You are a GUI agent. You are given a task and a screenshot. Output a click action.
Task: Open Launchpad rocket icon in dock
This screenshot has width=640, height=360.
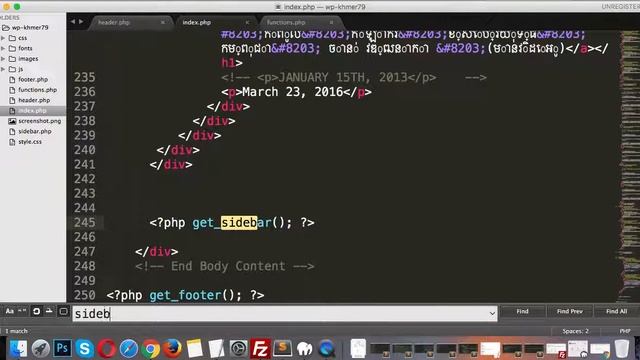[x=40, y=349]
